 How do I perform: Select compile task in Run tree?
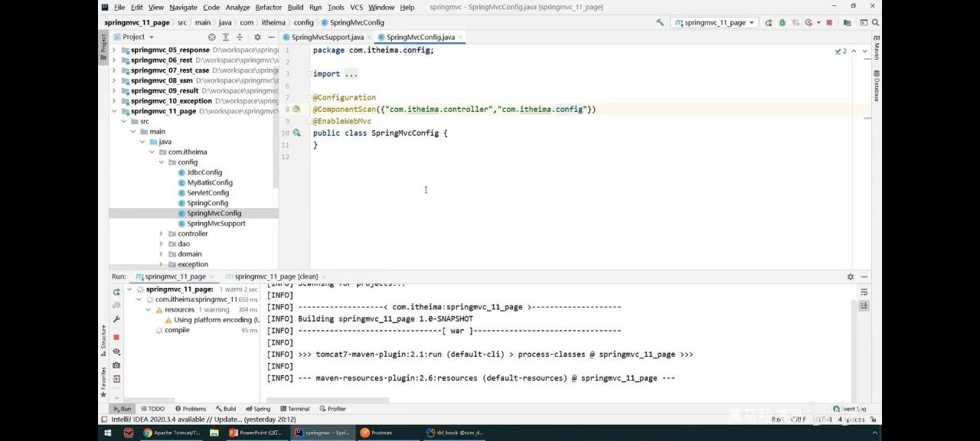(x=177, y=330)
